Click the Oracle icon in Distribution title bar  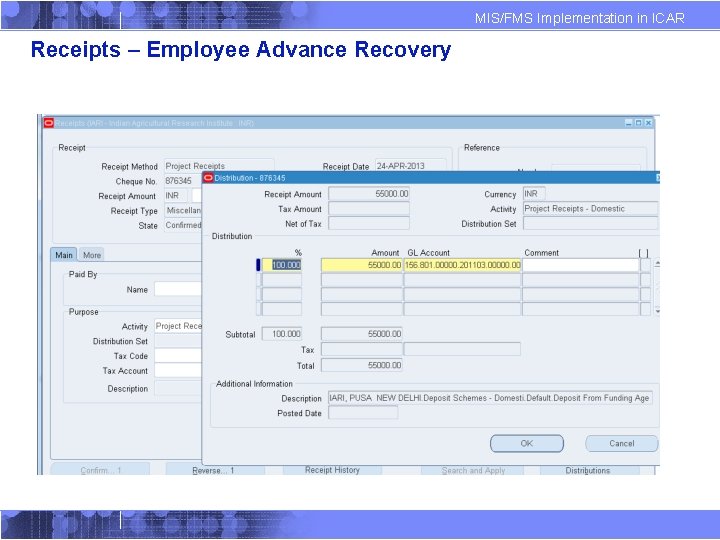(208, 178)
